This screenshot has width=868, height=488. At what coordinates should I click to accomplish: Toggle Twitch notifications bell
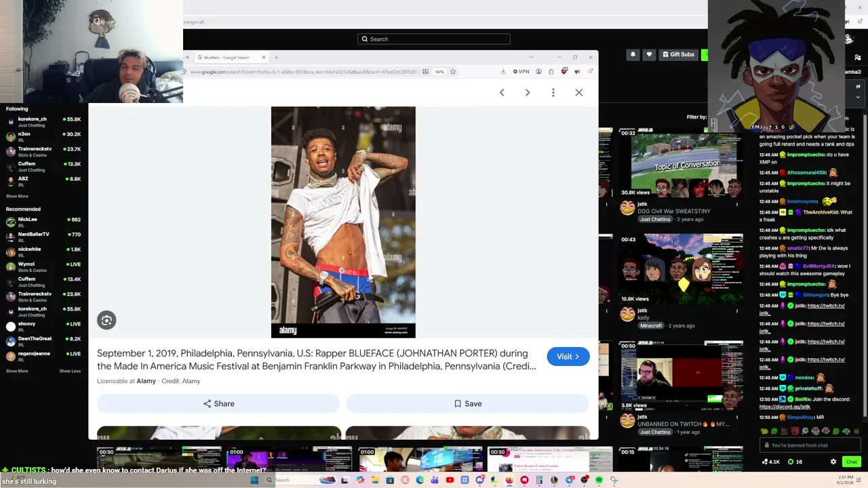click(633, 54)
